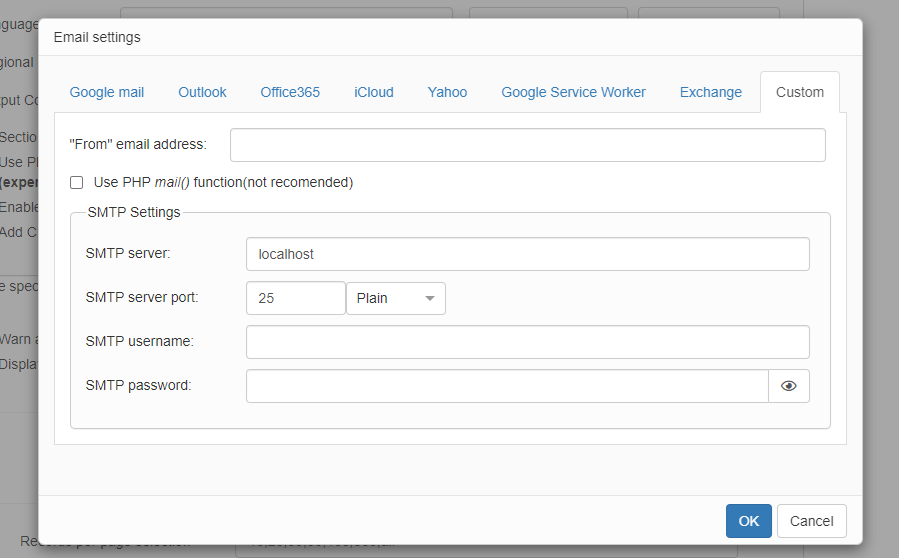Select the Google Service Worker tab

point(573,92)
